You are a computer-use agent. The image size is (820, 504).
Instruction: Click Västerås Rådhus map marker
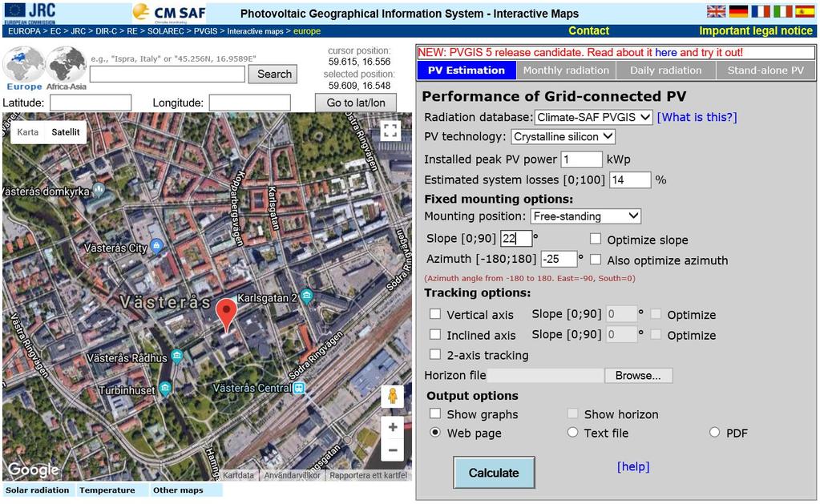pos(177,356)
